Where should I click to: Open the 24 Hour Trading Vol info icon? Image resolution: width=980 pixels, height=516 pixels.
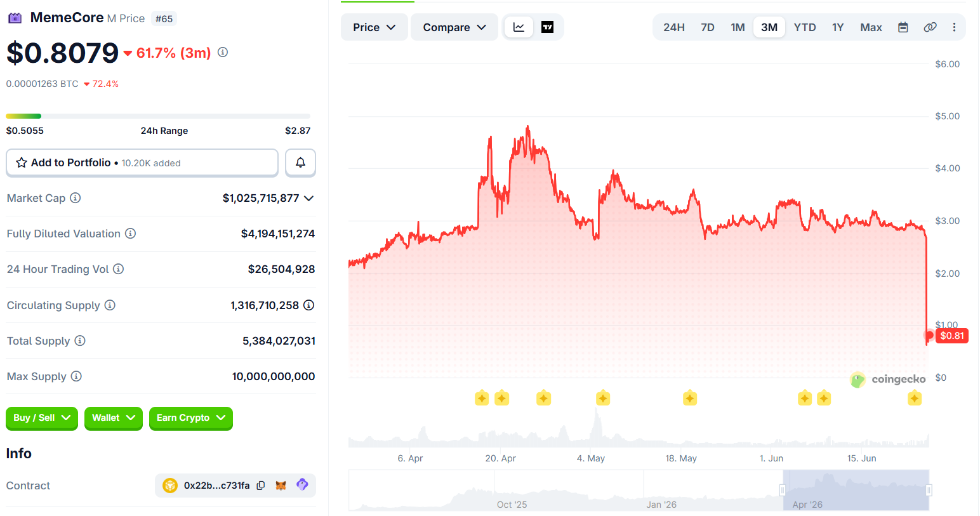(x=119, y=269)
